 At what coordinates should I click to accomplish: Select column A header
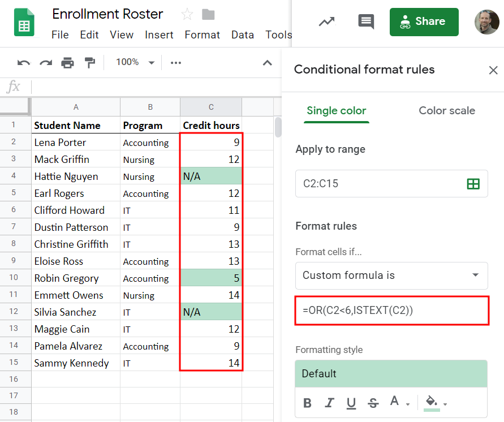click(76, 107)
